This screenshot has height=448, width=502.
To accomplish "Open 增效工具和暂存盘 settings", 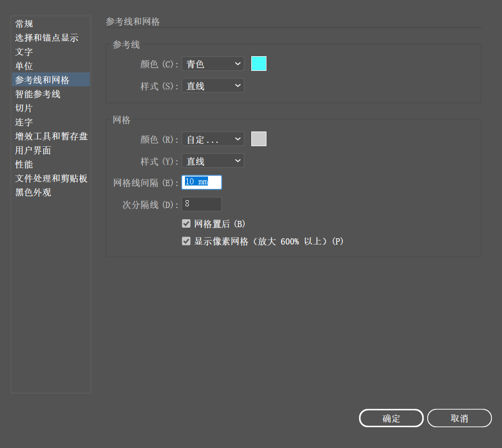I will pos(51,136).
